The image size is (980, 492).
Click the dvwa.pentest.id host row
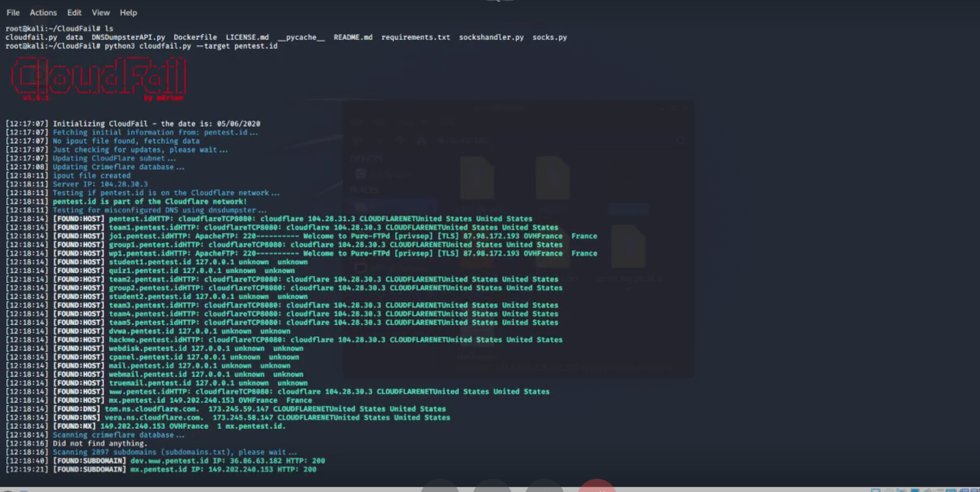click(x=148, y=331)
